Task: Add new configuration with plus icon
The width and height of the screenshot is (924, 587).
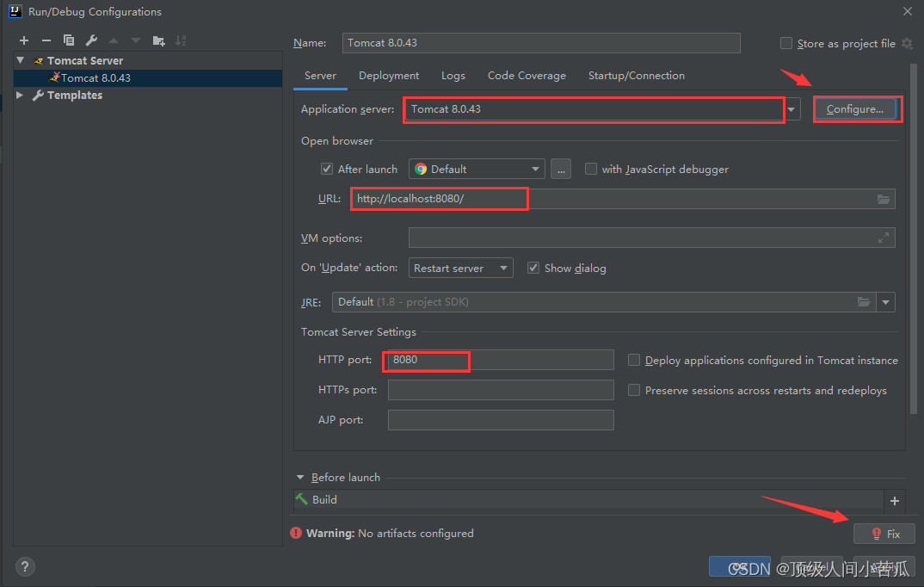Action: coord(24,40)
